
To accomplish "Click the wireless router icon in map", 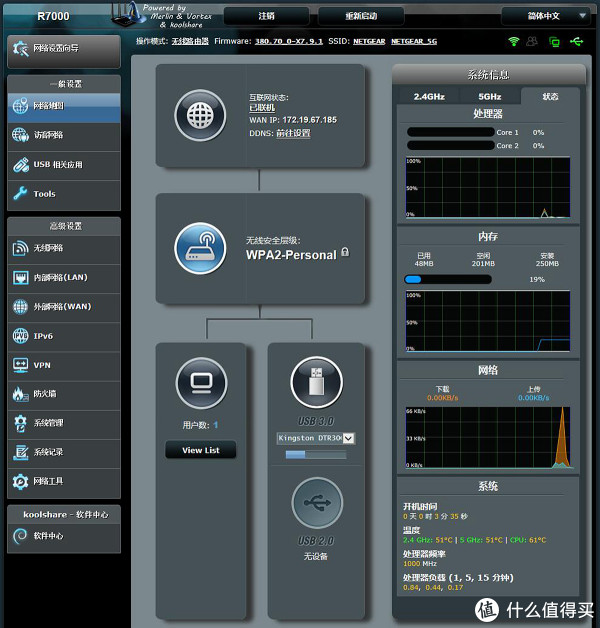I will tap(200, 248).
